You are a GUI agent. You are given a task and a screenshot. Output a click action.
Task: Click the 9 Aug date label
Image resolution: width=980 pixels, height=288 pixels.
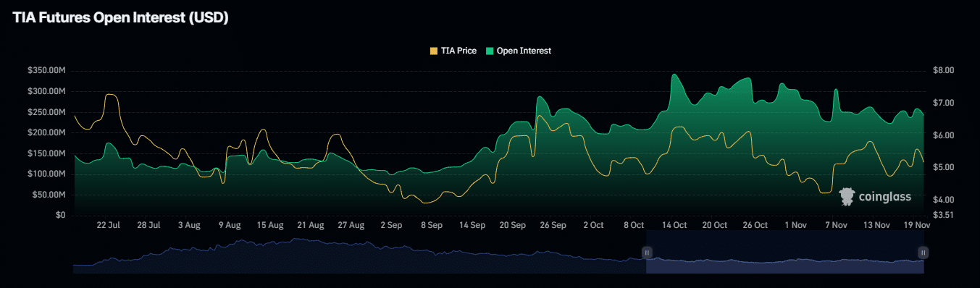point(230,225)
